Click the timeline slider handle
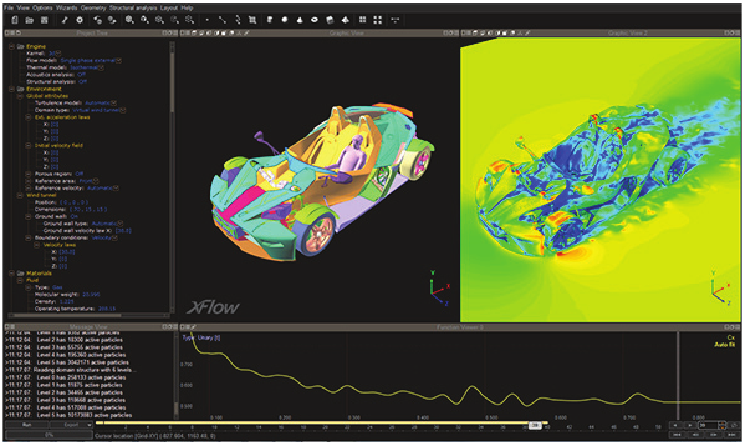Image resolution: width=746 pixels, height=444 pixels. point(535,425)
